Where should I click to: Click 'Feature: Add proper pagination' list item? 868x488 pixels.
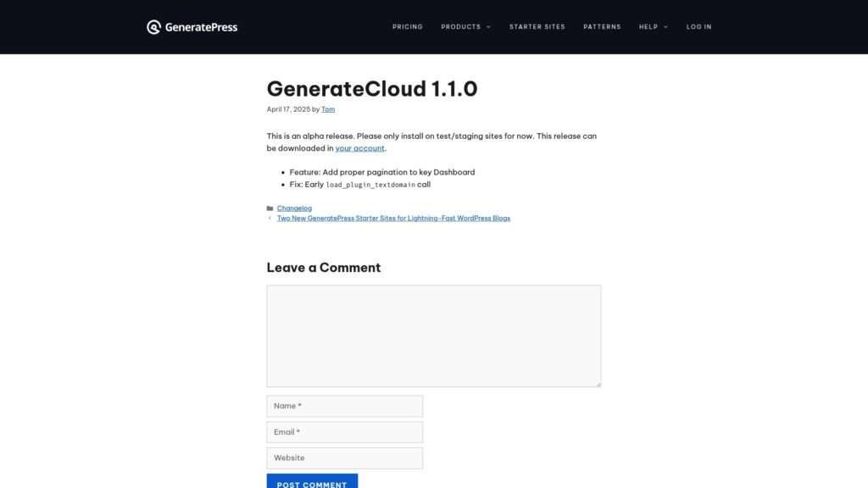tap(382, 172)
